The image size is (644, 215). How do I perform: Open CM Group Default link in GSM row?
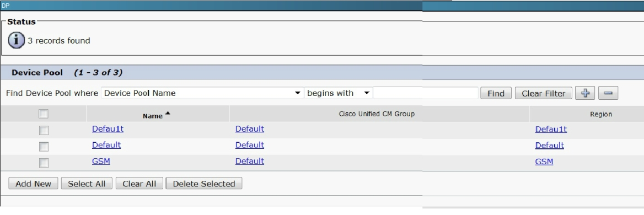tap(250, 161)
